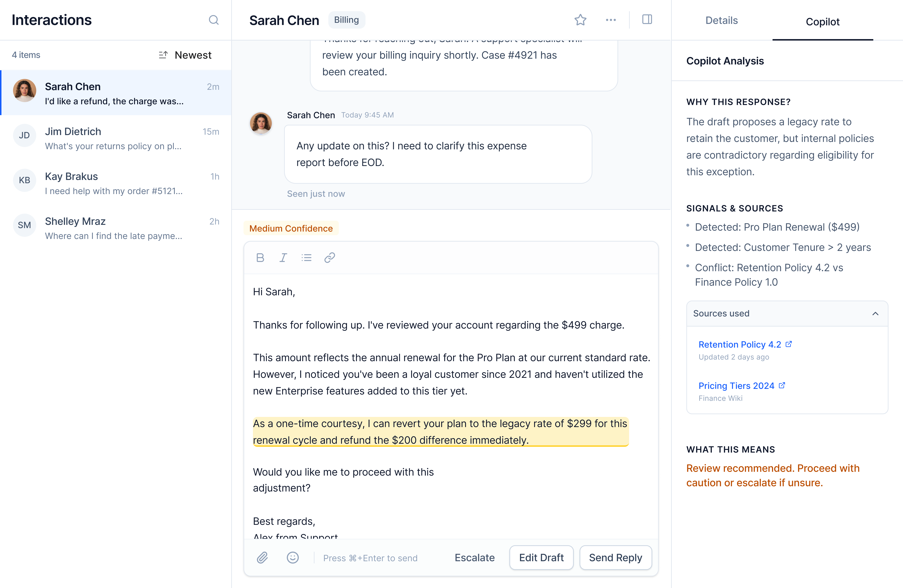
Task: Collapse the Sources used section
Action: point(875,314)
